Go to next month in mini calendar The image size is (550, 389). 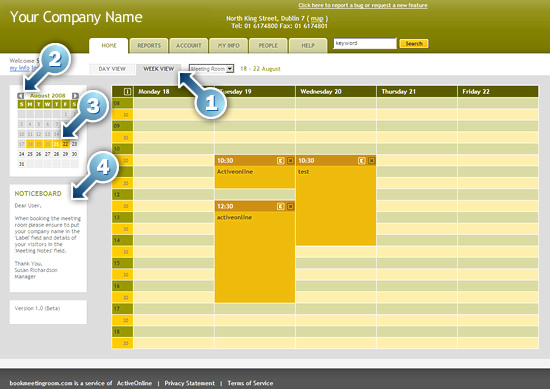[75, 96]
